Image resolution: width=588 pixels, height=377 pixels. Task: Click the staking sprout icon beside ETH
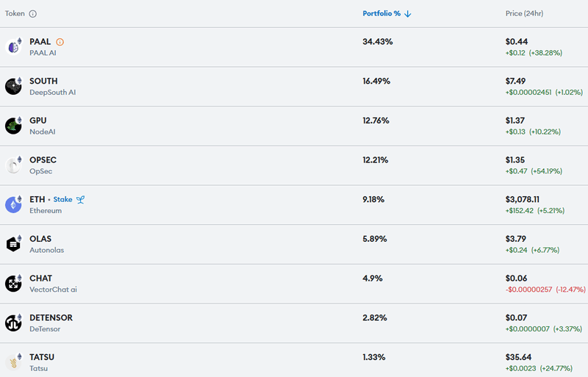80,200
